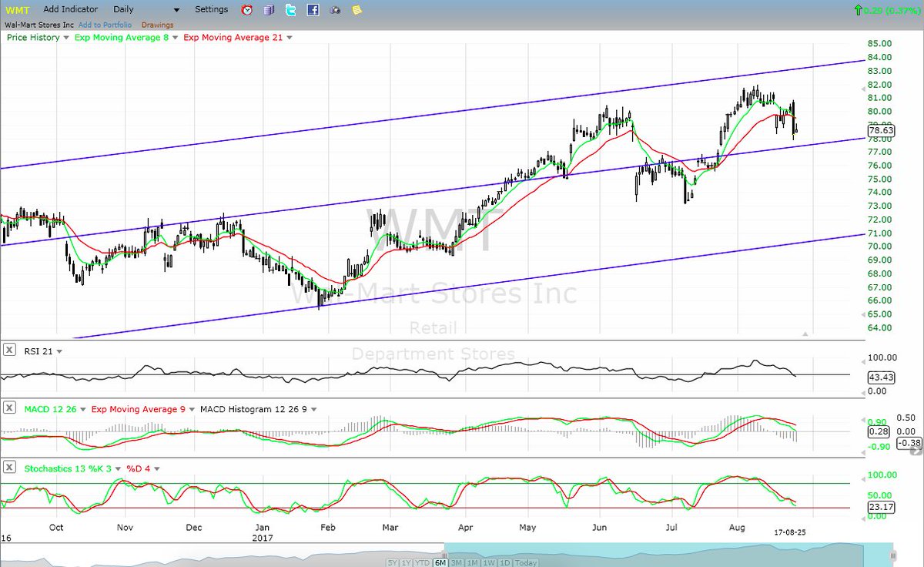Click the alarm clock alert icon

click(x=246, y=10)
